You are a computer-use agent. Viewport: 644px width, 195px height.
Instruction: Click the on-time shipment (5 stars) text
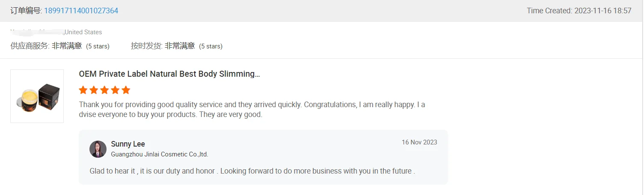tap(211, 46)
